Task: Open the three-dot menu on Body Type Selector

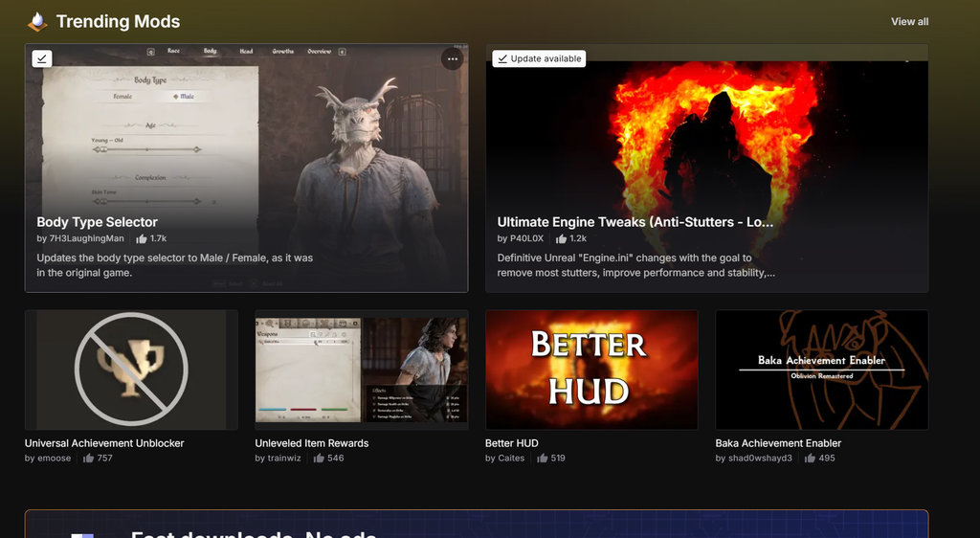Action: (x=452, y=58)
